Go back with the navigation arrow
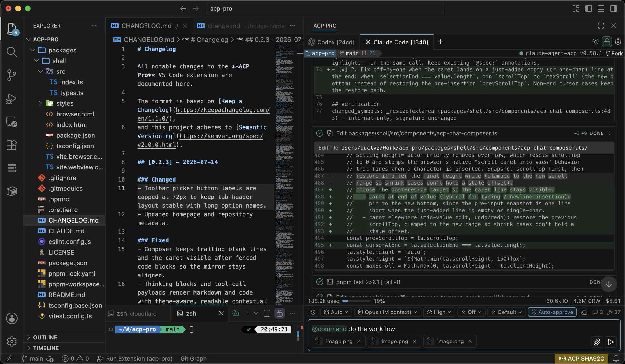Screen dimensions: 625x364 tap(183, 9)
